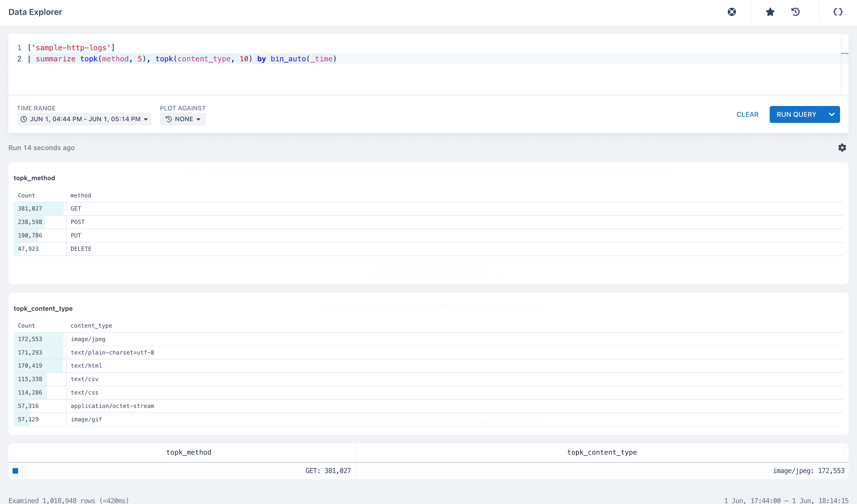Viewport: 857px width, 504px height.
Task: Open results settings gear icon
Action: point(842,147)
